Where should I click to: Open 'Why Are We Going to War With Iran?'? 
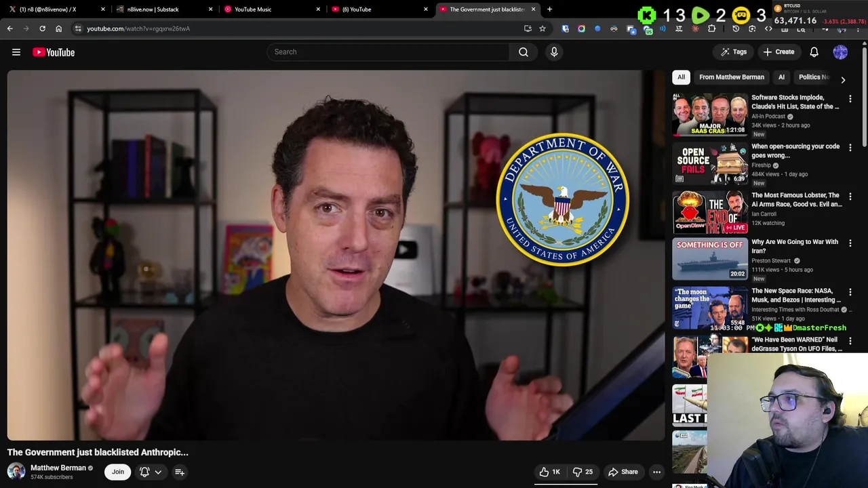(x=795, y=246)
